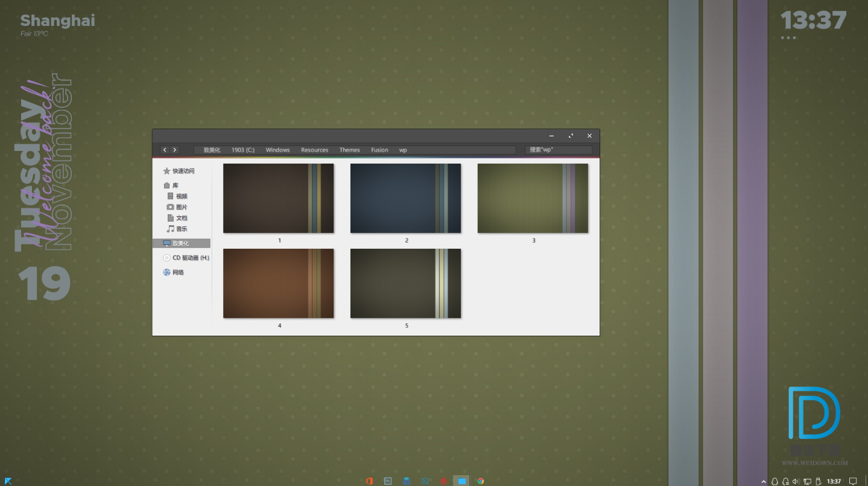Open the 音乐 library
The width and height of the screenshot is (868, 486).
[177, 229]
